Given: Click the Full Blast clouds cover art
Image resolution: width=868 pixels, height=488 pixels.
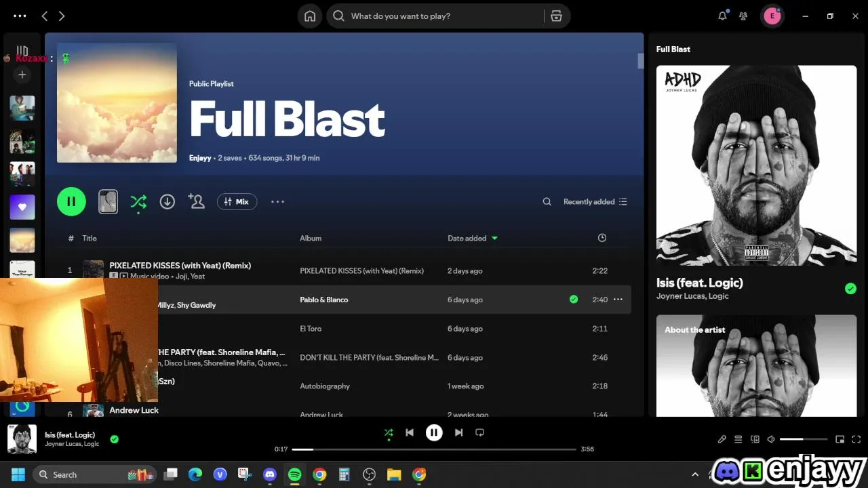Looking at the screenshot, I should click(x=117, y=103).
